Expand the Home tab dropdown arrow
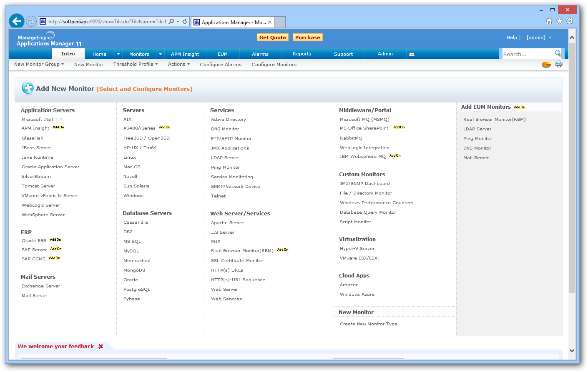 (x=118, y=54)
